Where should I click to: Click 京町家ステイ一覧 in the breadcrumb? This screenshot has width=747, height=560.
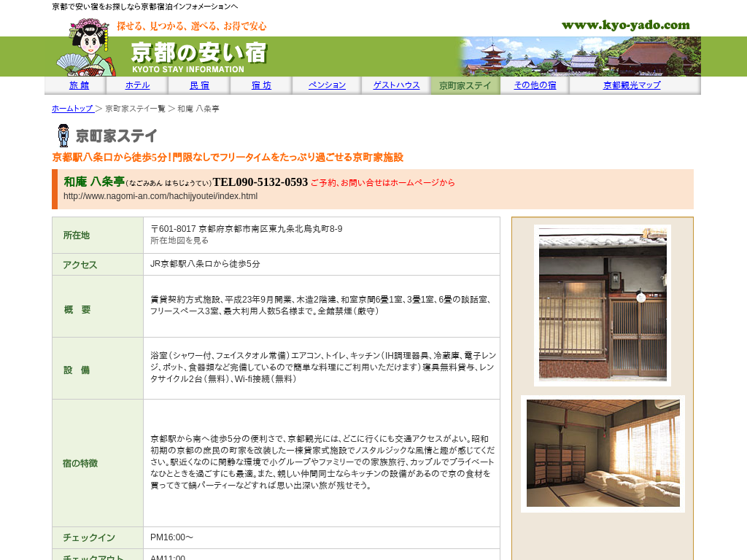(135, 109)
